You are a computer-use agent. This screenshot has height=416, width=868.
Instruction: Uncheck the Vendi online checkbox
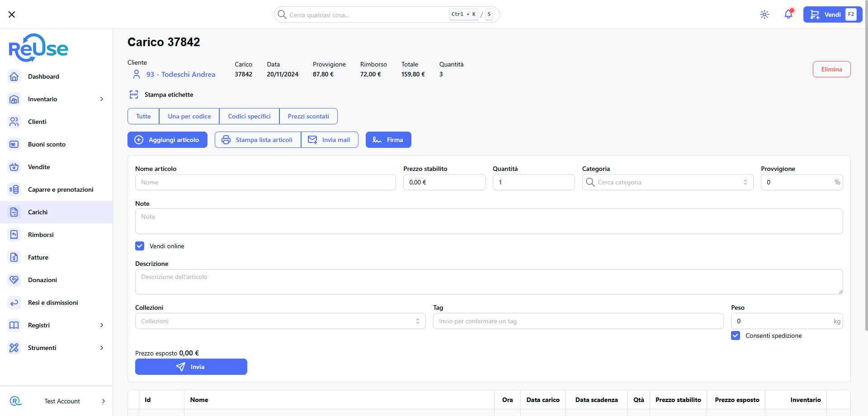(x=140, y=246)
